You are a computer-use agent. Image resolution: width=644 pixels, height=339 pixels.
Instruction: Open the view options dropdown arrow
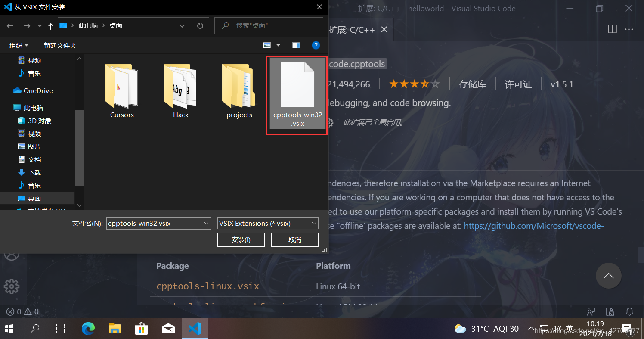(278, 45)
